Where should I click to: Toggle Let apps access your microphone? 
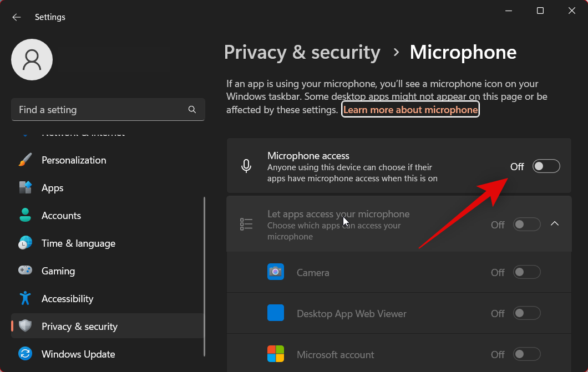point(526,225)
